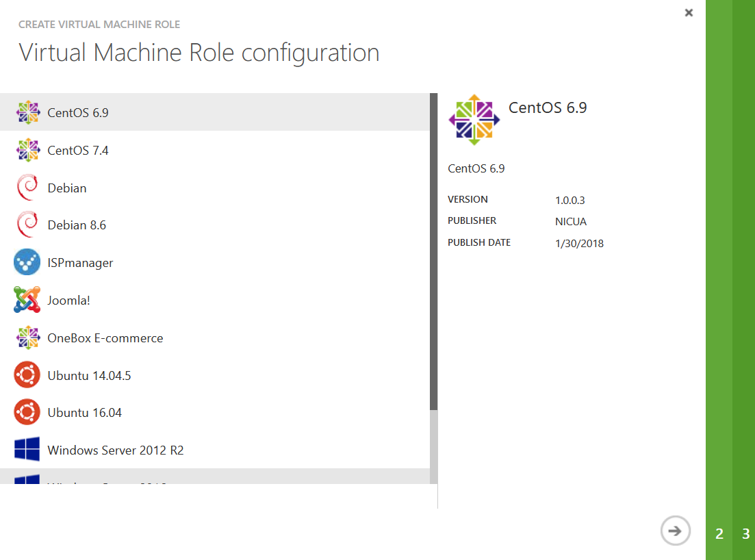Select the Joomla! gallery item
The image size is (755, 560).
[215, 300]
